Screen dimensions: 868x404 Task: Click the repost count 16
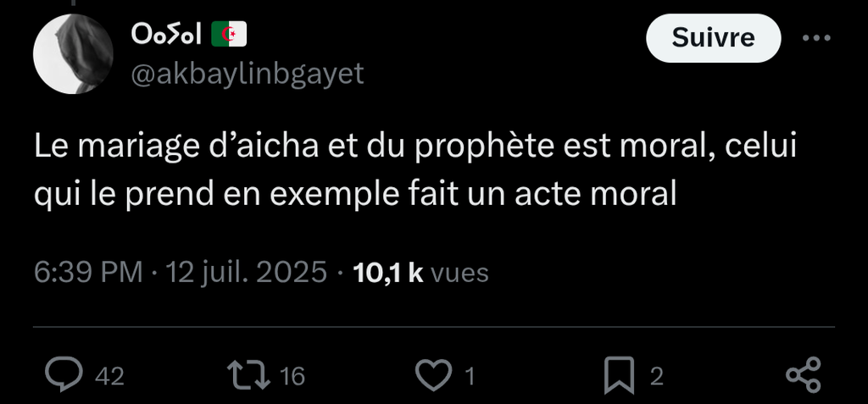(292, 377)
